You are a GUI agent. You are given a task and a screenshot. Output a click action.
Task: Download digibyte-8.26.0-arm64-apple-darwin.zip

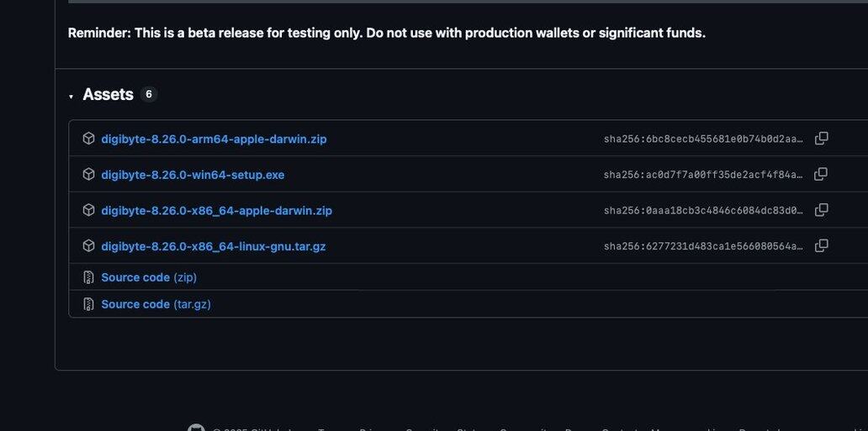214,139
